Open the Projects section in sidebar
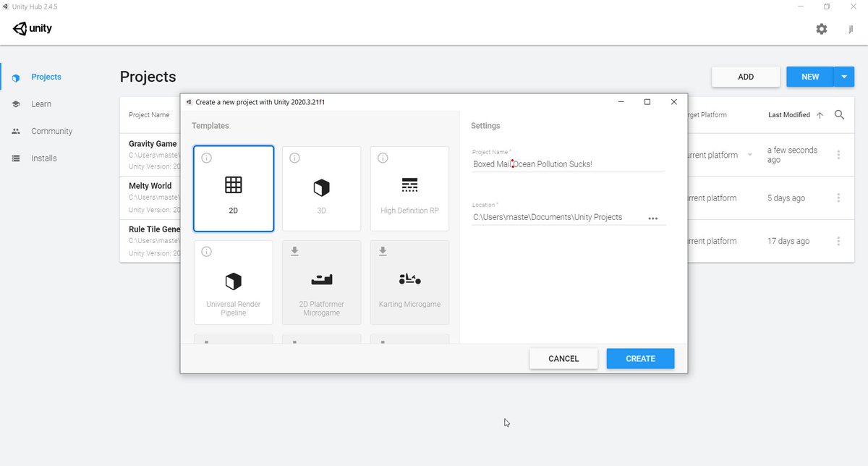The image size is (868, 466). tap(46, 77)
